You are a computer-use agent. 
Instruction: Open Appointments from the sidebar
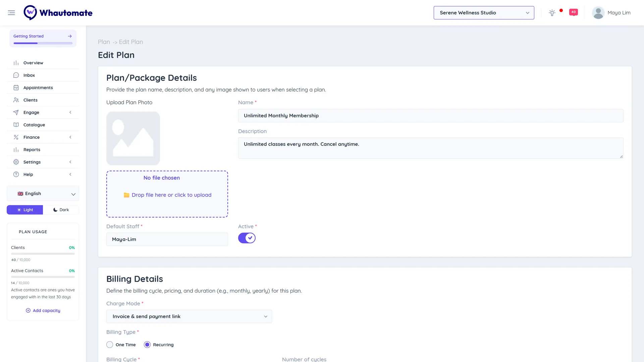click(x=43, y=87)
